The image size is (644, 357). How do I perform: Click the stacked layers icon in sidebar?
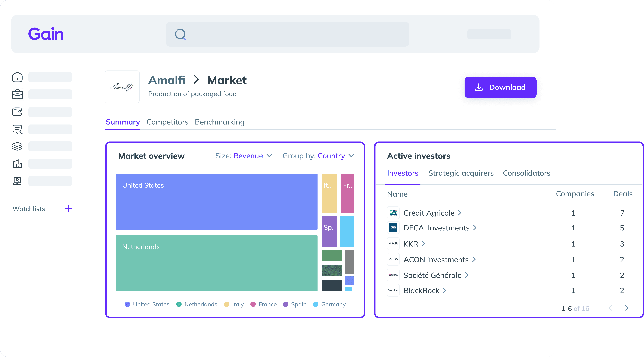17,146
